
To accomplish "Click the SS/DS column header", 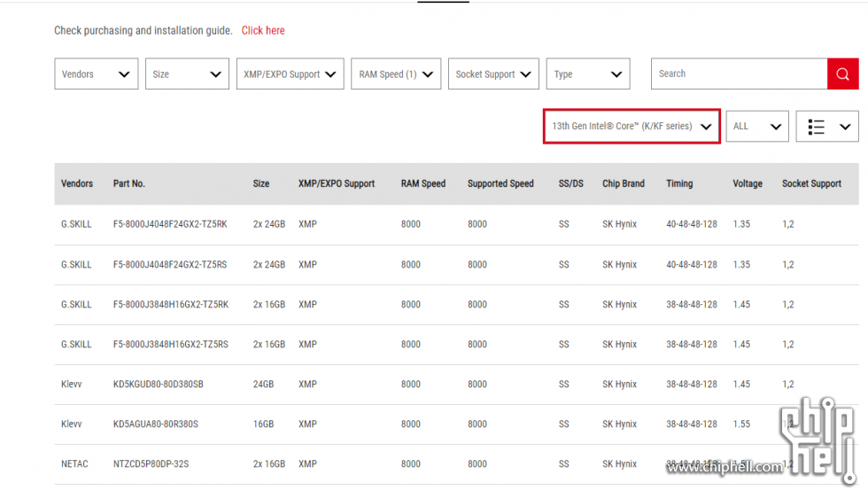I will [x=570, y=183].
